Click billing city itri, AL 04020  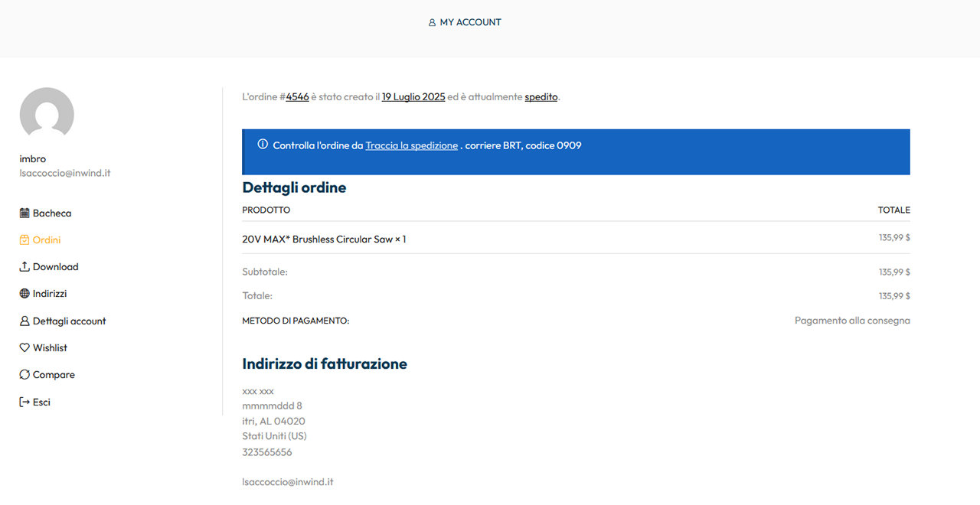(273, 421)
